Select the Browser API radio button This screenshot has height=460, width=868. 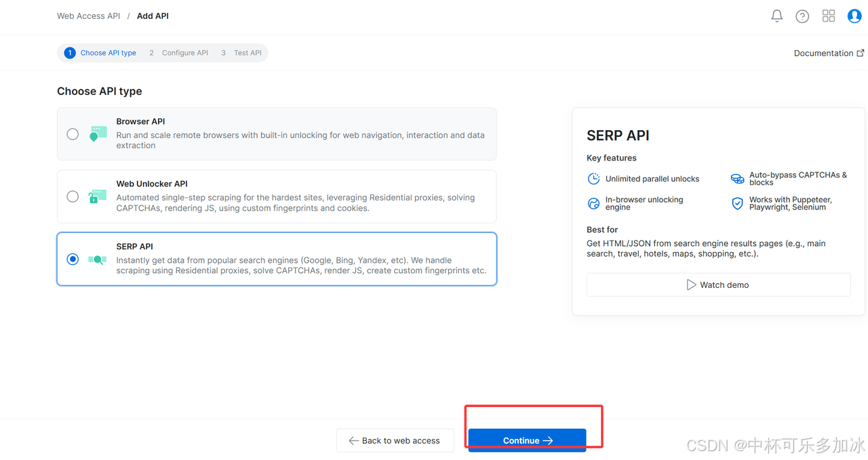[x=73, y=134]
